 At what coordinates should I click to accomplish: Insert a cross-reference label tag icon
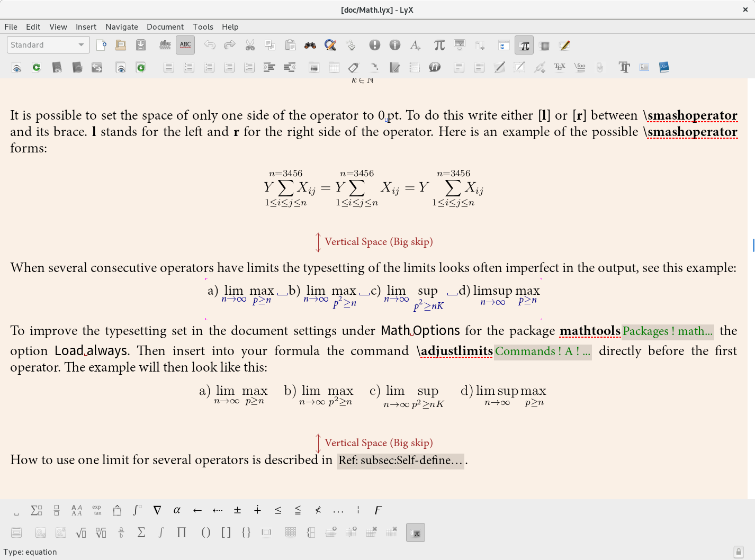(x=354, y=67)
